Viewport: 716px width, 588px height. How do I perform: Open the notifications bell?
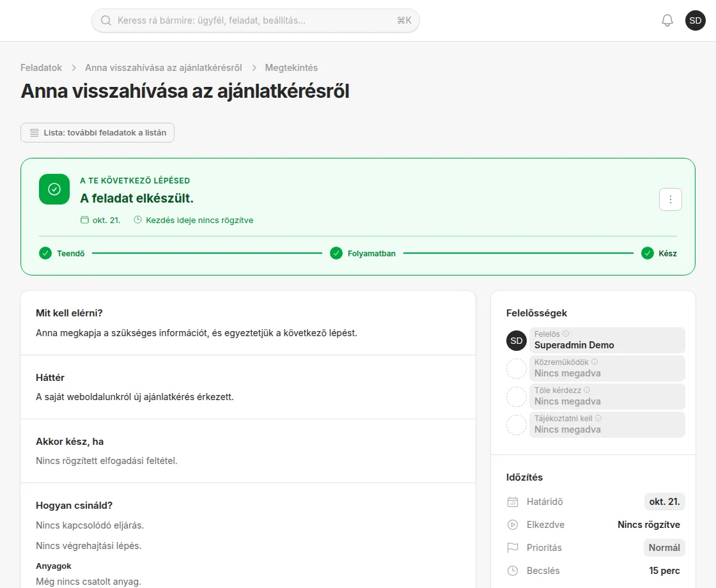pyautogui.click(x=667, y=20)
